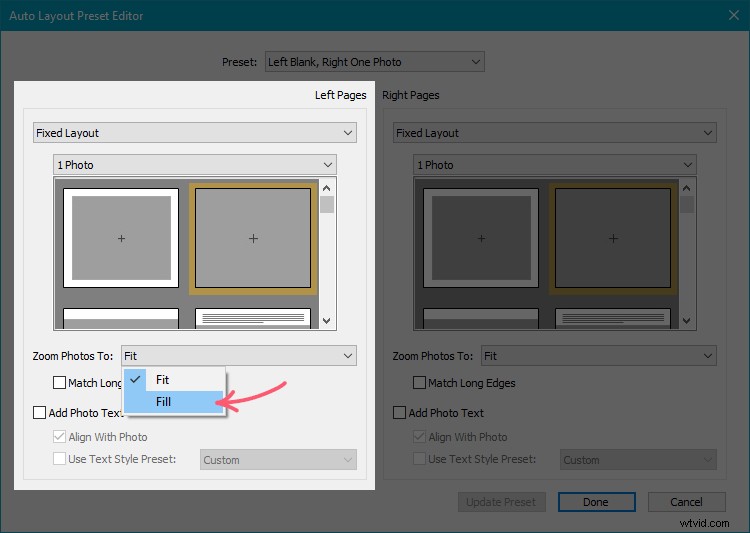Select Right Pages layout with gray top band
Viewport: 750px width, 533px height.
coord(481,318)
